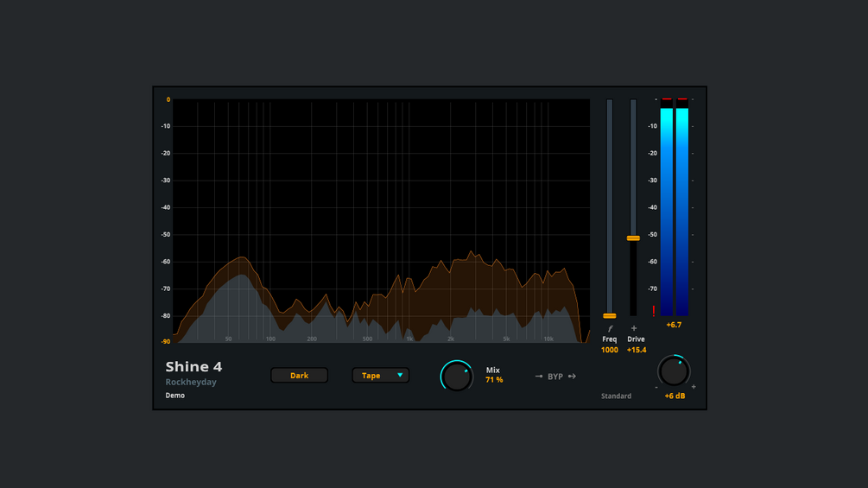This screenshot has width=868, height=488.
Task: Toggle the BYP bypass switch
Action: point(555,377)
